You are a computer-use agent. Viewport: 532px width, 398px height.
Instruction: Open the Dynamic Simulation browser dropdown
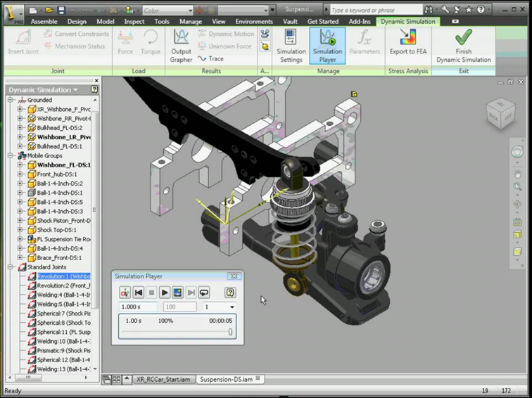pyautogui.click(x=76, y=90)
